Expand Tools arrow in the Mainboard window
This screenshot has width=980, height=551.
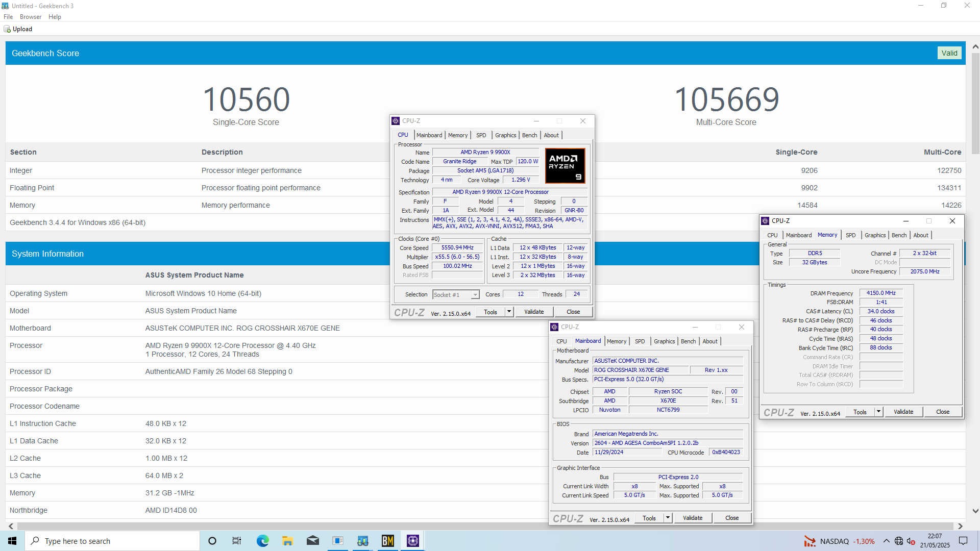pos(668,518)
